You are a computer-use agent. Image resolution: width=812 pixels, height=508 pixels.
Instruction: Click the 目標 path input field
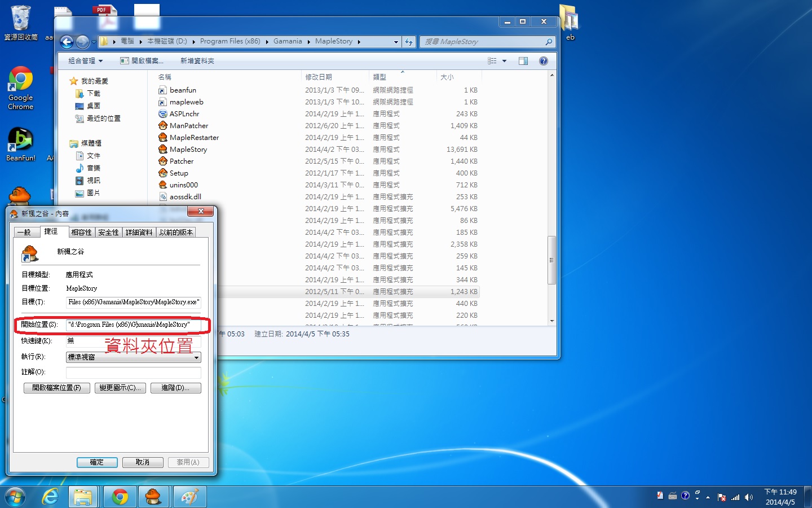133,303
